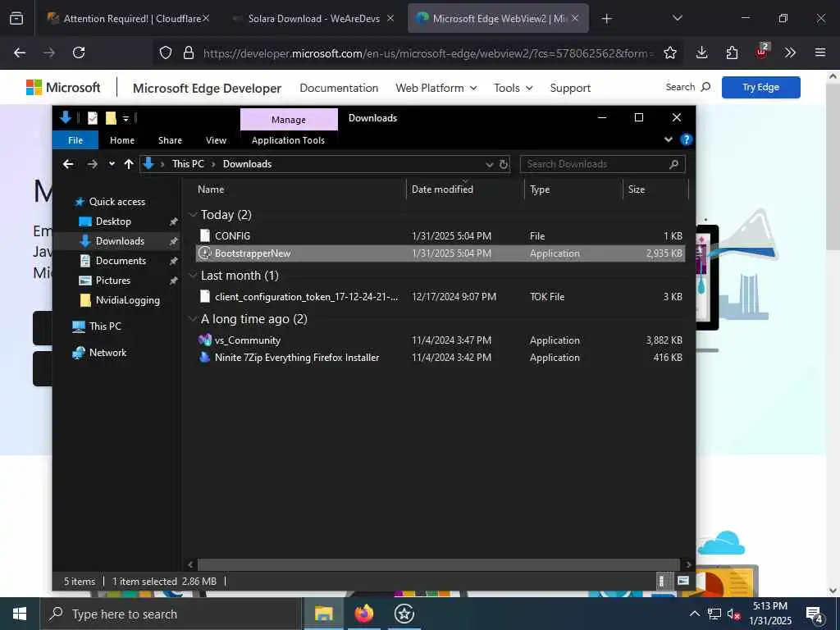Click Explorer Help question mark icon

(686, 139)
